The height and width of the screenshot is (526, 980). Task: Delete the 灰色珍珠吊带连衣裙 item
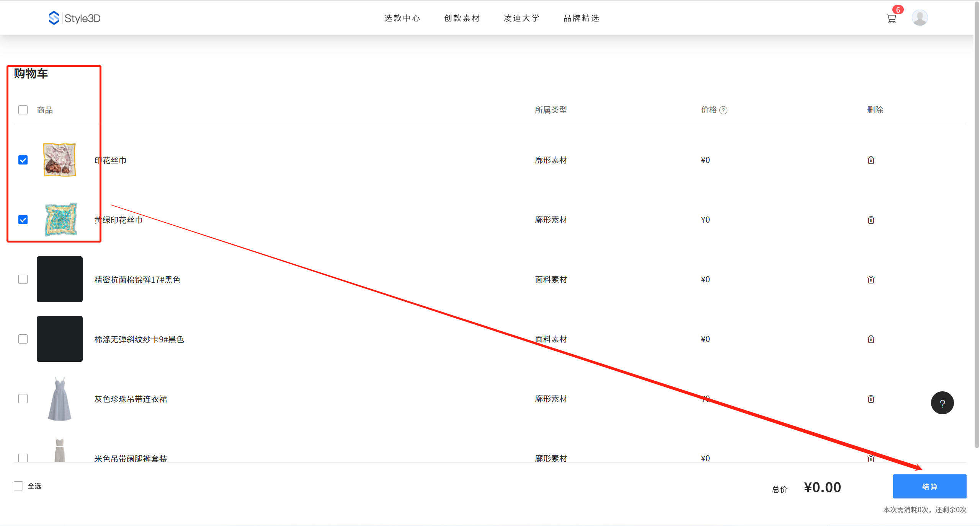(x=871, y=399)
